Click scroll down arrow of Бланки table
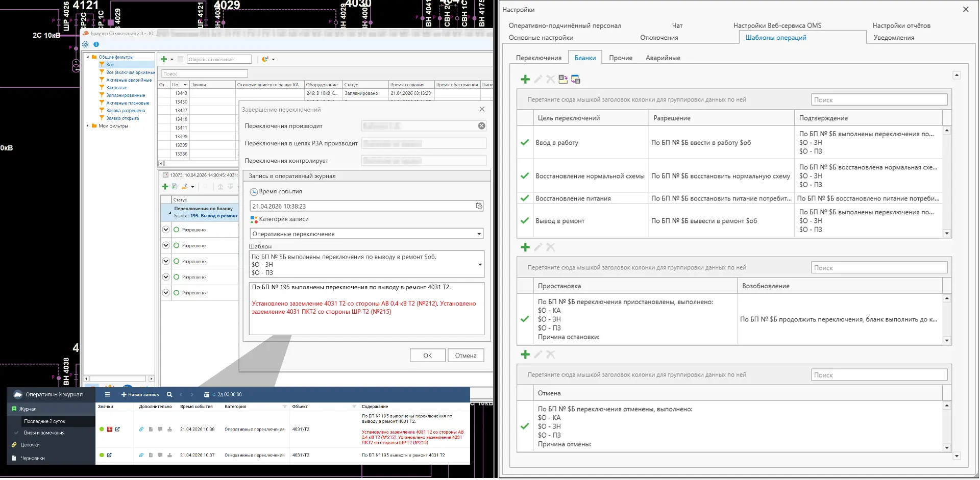The image size is (980, 480). 947,233
